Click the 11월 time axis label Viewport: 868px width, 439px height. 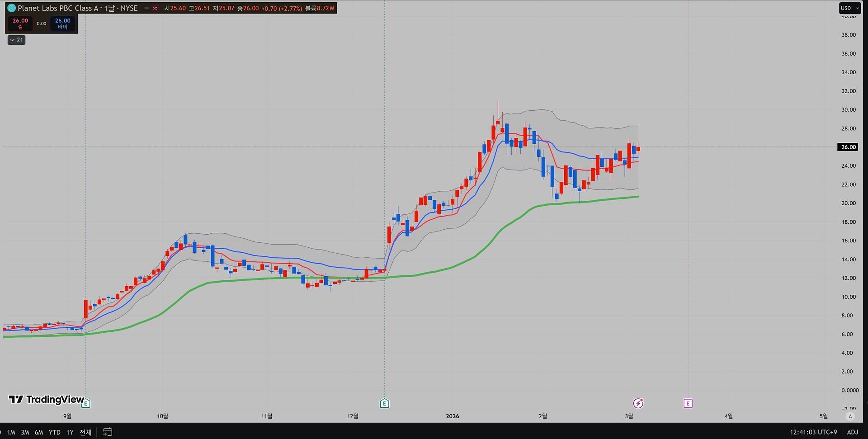pyautogui.click(x=267, y=416)
